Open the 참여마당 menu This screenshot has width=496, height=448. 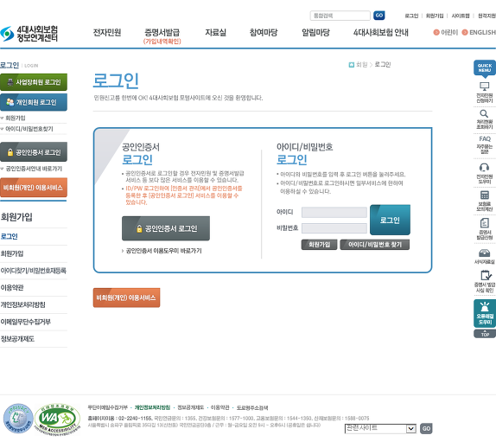tap(264, 32)
